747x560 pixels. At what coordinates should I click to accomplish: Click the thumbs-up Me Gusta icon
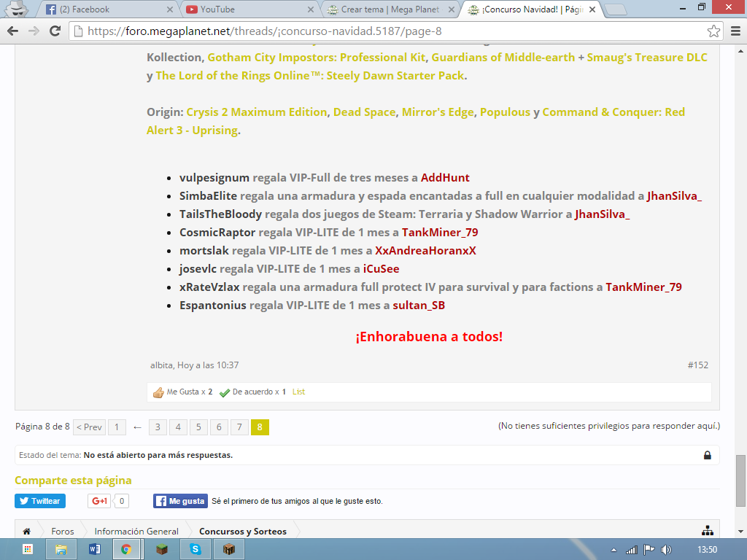(158, 392)
